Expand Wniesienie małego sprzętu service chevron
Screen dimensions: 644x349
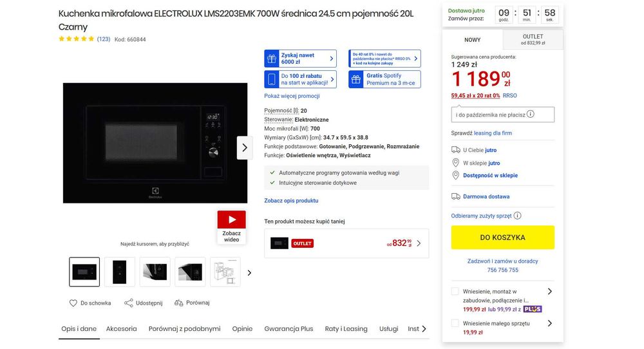click(549, 323)
